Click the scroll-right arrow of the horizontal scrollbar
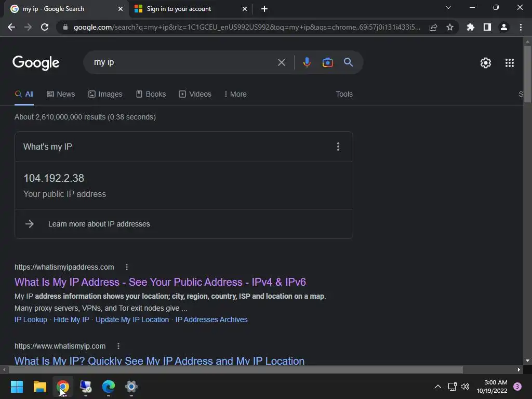 [519, 369]
